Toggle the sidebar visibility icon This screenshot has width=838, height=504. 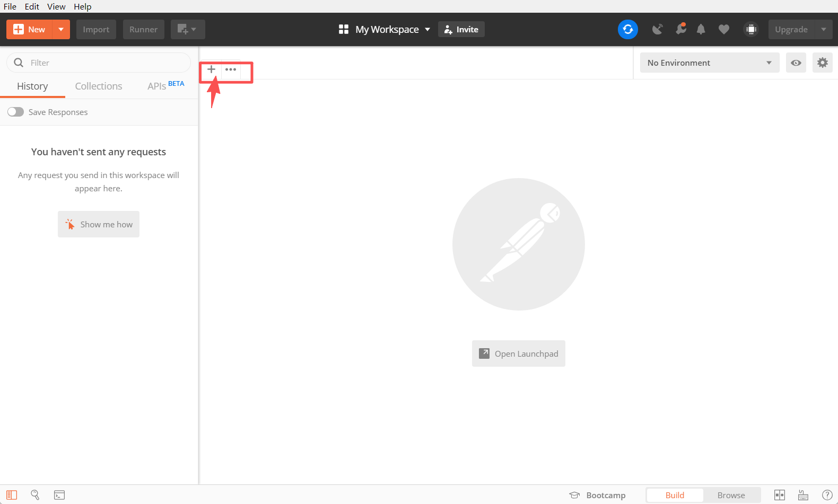[x=12, y=495]
